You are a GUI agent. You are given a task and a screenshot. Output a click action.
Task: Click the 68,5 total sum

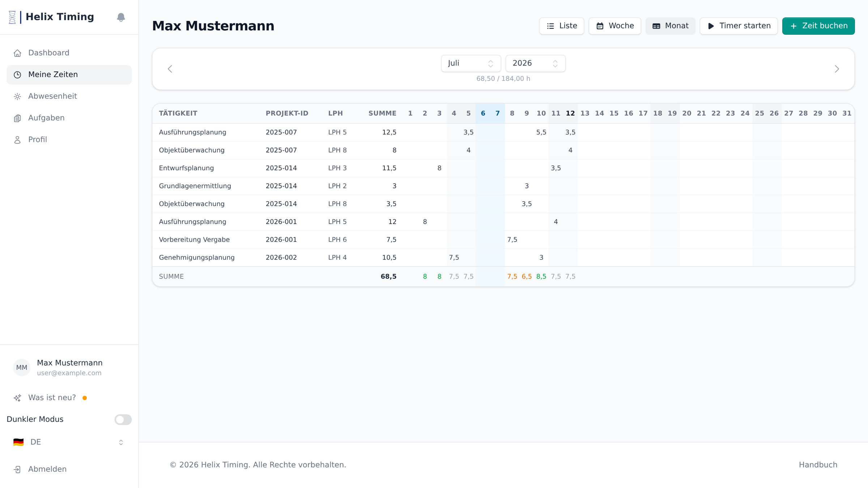[x=388, y=277]
